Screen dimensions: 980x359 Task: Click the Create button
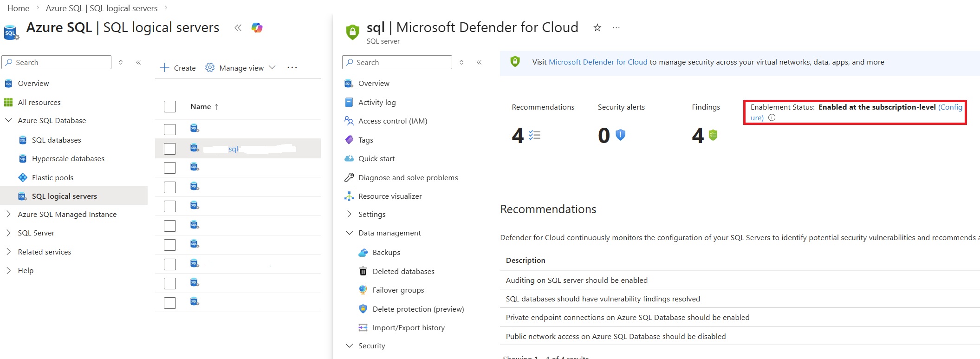click(178, 68)
